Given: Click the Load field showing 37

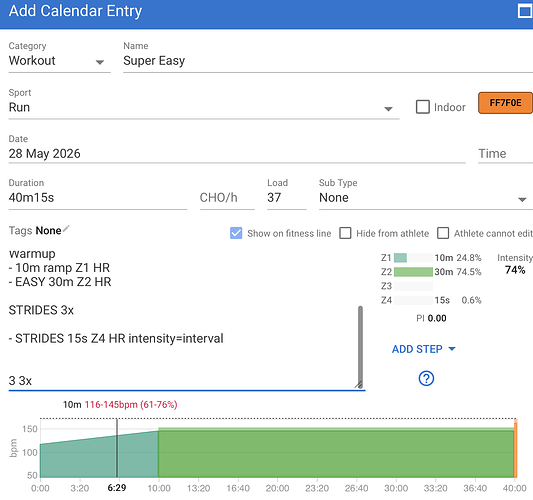Looking at the screenshot, I should coord(287,198).
